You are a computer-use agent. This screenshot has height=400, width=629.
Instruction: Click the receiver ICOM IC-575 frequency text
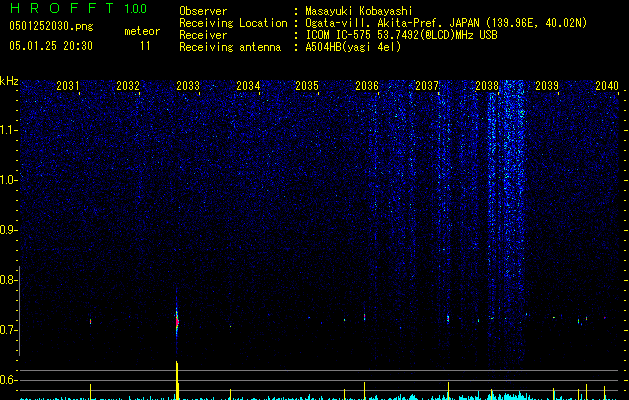click(x=401, y=35)
